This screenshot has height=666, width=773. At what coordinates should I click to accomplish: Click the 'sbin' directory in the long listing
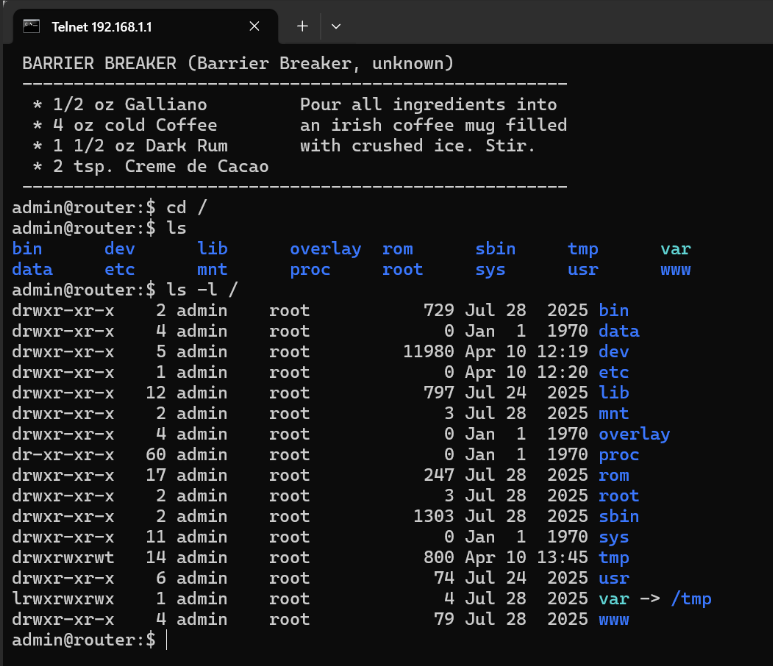618,516
